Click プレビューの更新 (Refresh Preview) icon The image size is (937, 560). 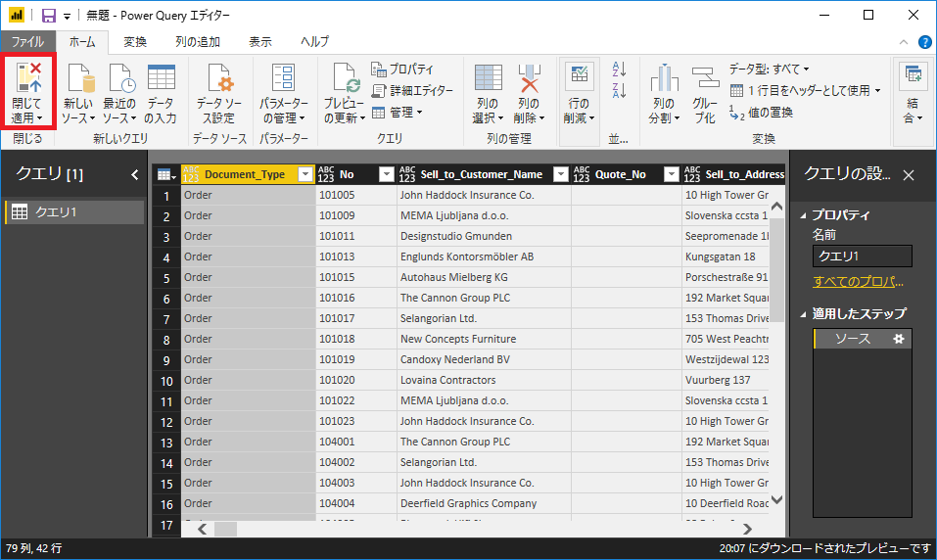(346, 79)
